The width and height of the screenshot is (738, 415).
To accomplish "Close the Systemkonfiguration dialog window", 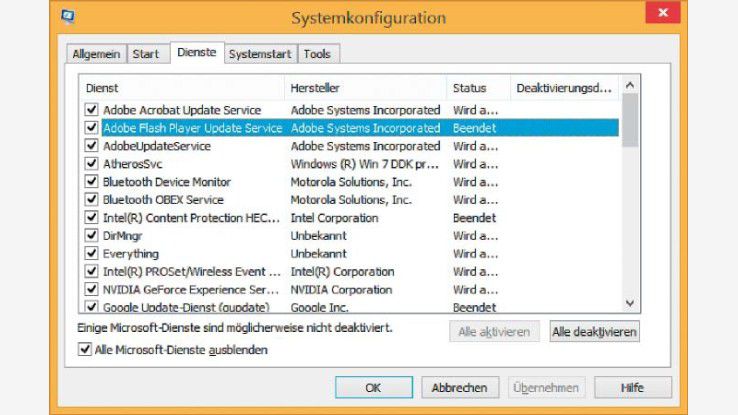I will [661, 17].
